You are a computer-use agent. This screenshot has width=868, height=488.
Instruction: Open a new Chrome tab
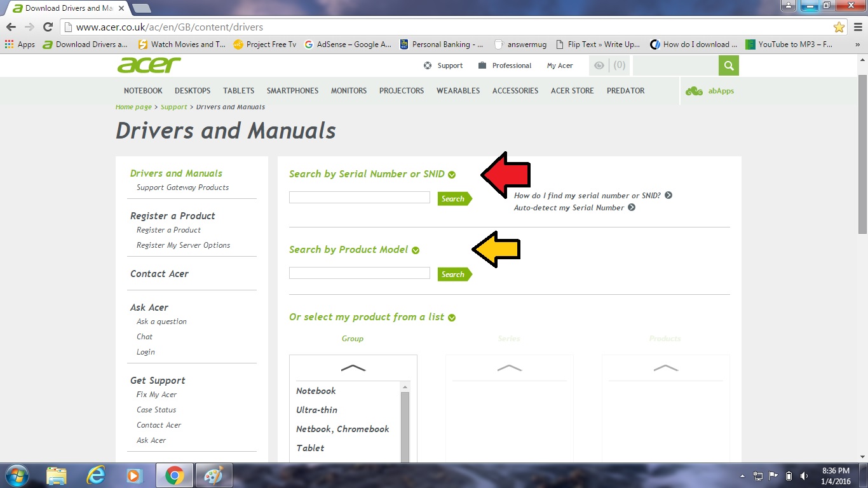(x=141, y=8)
